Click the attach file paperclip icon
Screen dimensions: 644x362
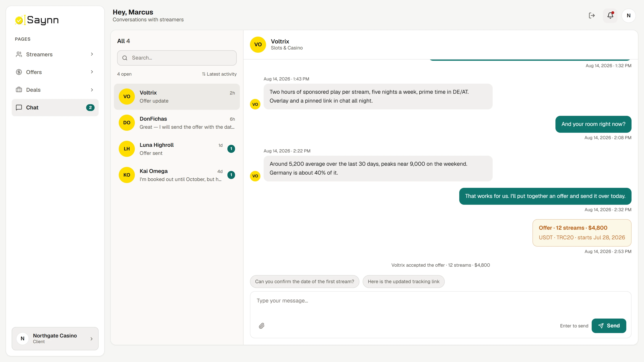pyautogui.click(x=261, y=326)
